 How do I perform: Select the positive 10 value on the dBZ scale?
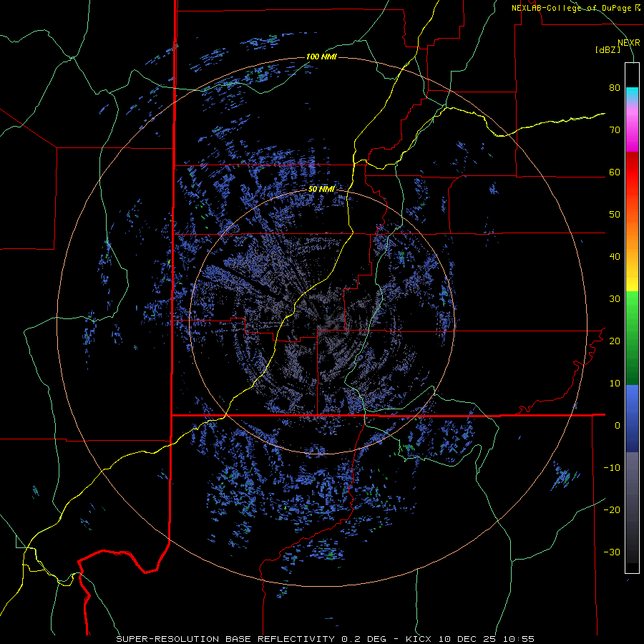(615, 384)
